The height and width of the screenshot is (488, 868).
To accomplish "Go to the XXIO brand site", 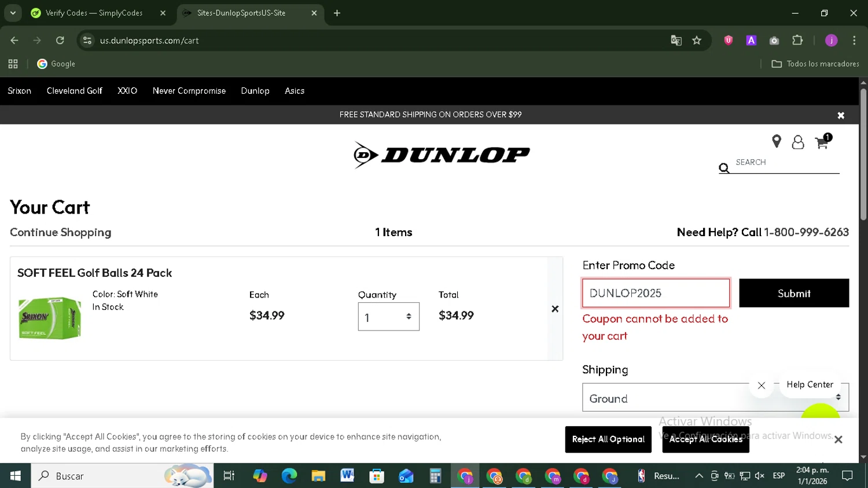I will click(127, 91).
